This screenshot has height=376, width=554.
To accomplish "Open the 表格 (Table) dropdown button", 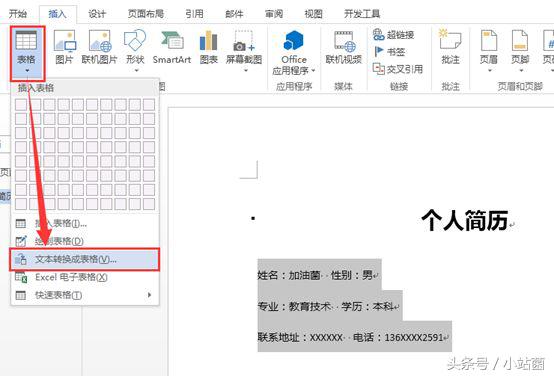I will pos(27,53).
